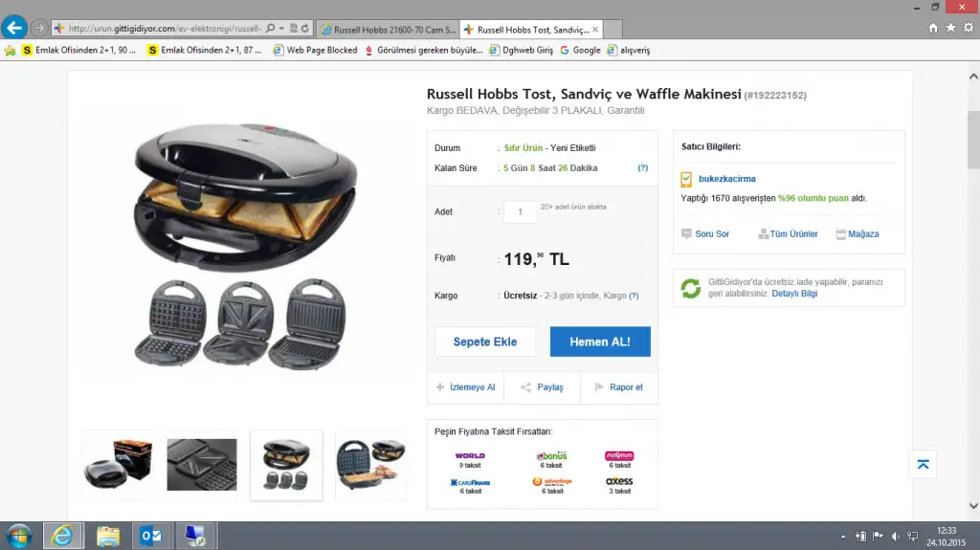Click the Adet quantity field
980x550 pixels.
tap(520, 212)
